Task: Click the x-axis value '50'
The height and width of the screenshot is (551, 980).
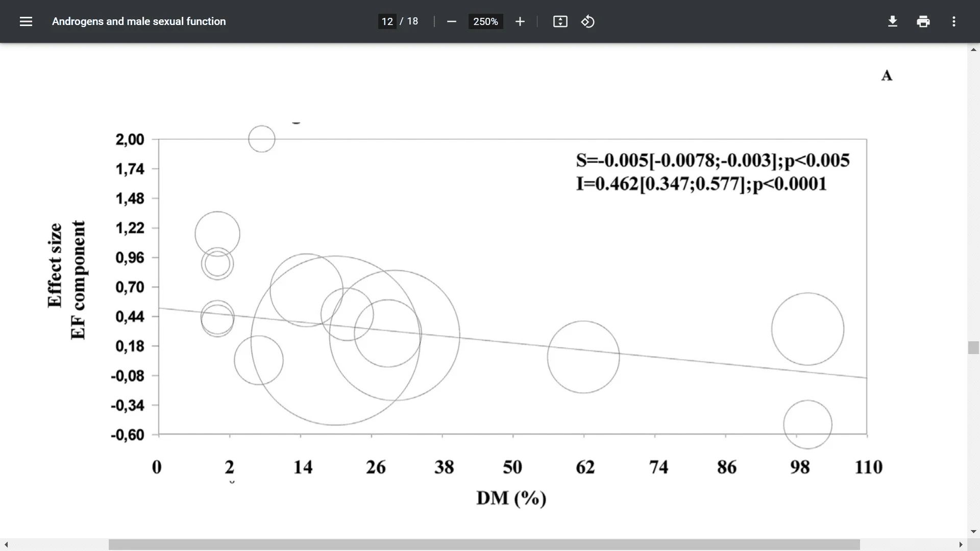Action: [x=512, y=467]
